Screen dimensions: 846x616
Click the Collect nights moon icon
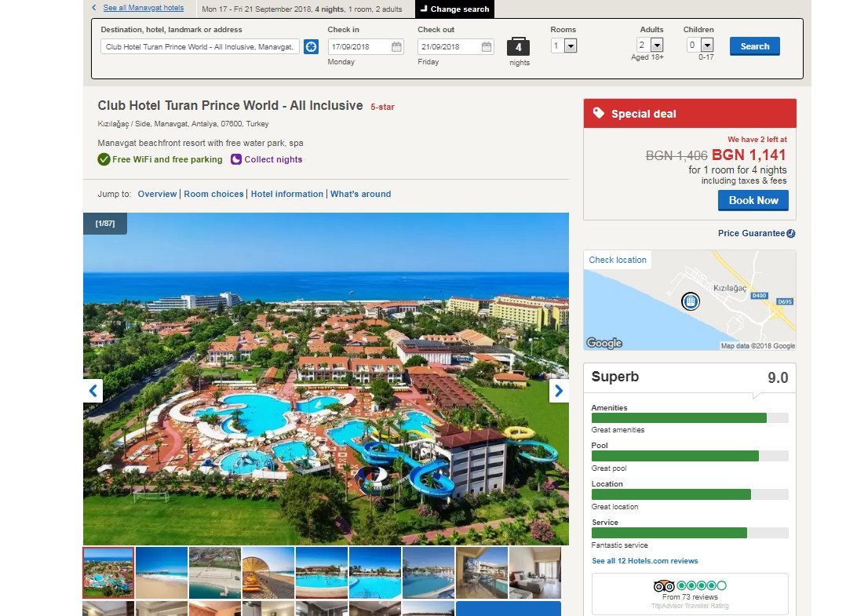click(235, 159)
